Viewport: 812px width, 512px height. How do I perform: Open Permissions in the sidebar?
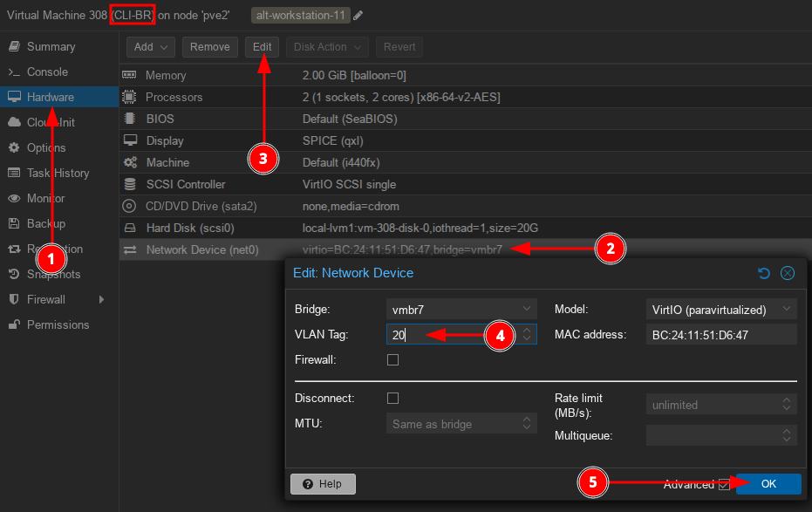(58, 324)
